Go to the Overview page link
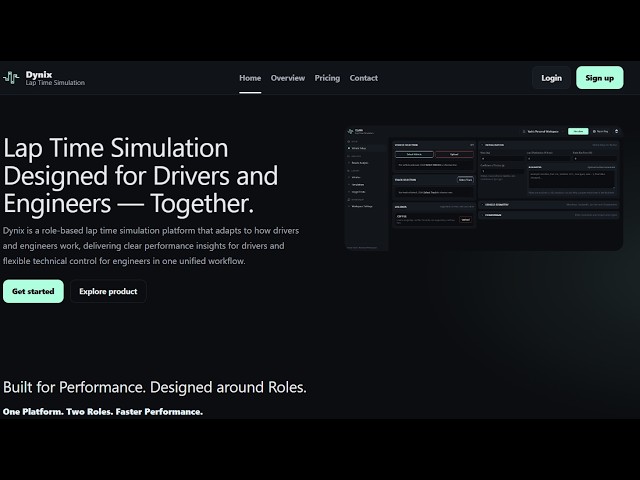Image resolution: width=640 pixels, height=480 pixels. pyautogui.click(x=288, y=78)
